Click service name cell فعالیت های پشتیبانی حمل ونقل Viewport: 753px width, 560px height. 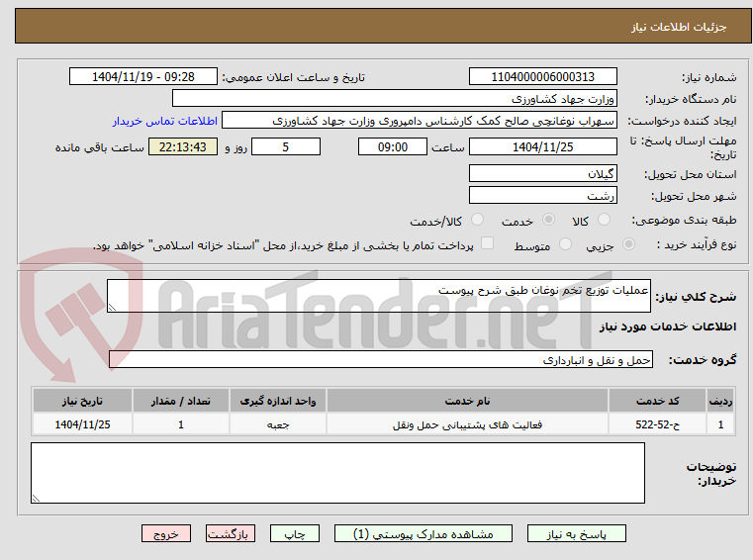467,424
